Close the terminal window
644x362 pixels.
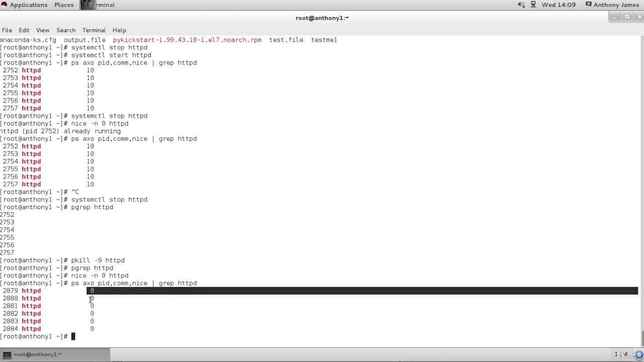coord(639,18)
